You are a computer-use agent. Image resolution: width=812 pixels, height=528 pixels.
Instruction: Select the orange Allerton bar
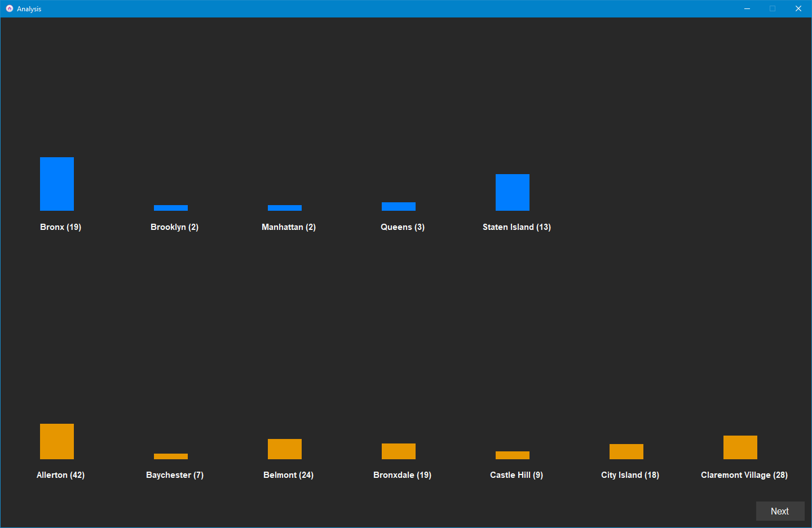57,441
